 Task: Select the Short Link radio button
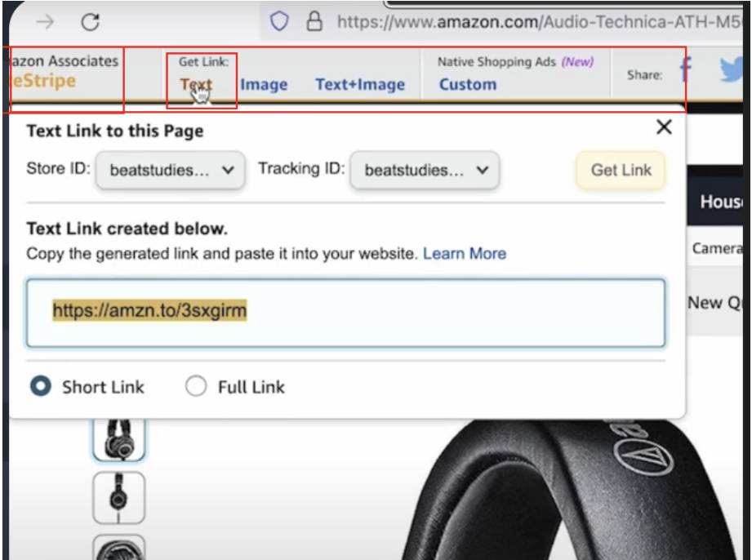(x=40, y=386)
